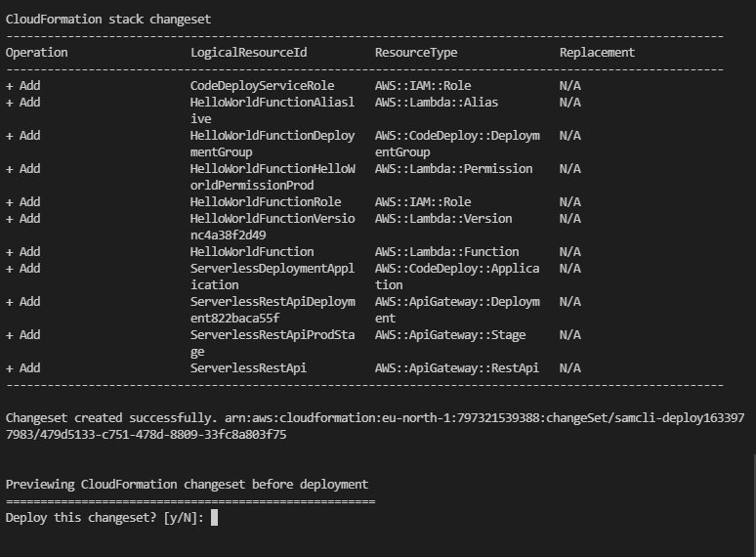Click the 'Deploy this changeset? [y/N]:' prompt text
756x557 pixels.
click(x=105, y=518)
